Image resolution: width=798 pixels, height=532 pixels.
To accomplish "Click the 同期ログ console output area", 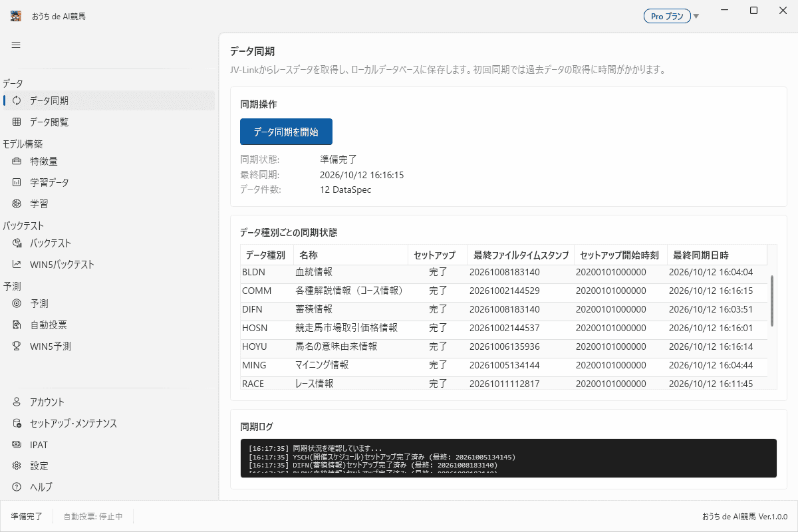I will (508, 458).
